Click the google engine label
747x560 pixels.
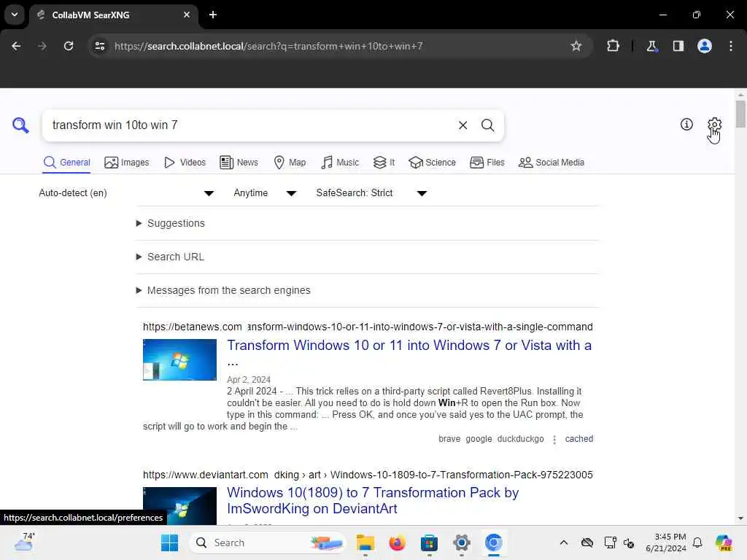479,438
